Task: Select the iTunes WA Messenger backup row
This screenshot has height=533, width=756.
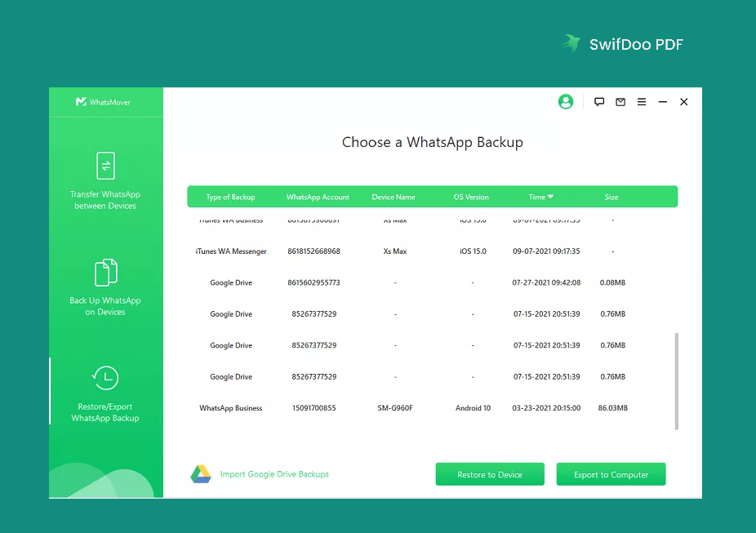Action: [x=432, y=251]
